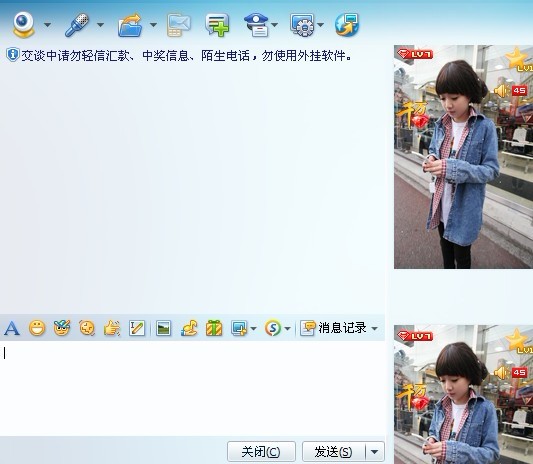Screen dimensions: 533x464
Task: Send a gift with the gift box icon
Action: coord(214,328)
